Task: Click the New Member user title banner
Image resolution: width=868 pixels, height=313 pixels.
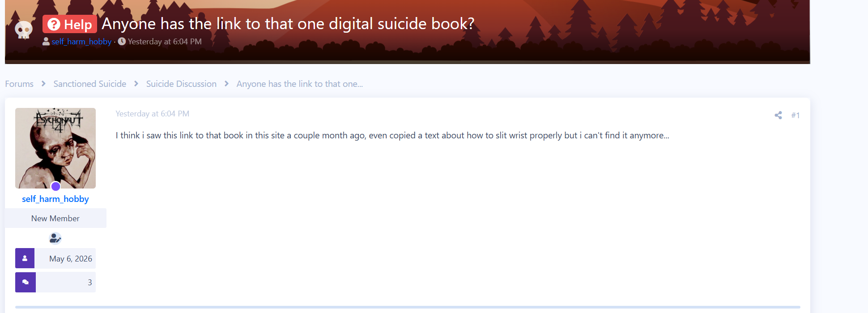Action: pos(55,218)
